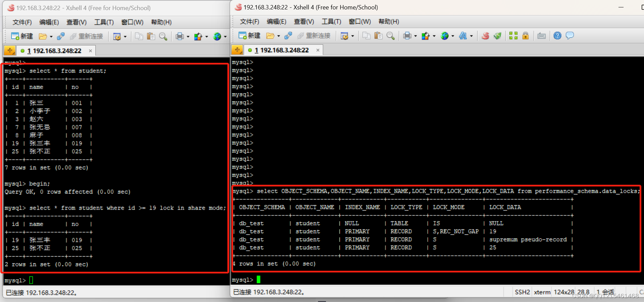Image resolution: width=644 pixels, height=302 pixels.
Task: Expand Encoding dropdown arrow in right Xshell window
Action: tap(453, 36)
